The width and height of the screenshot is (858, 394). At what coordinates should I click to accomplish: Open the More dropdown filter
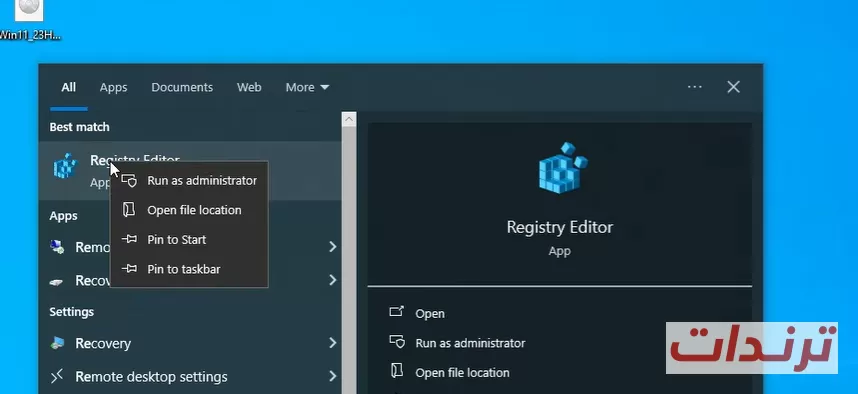click(x=307, y=88)
